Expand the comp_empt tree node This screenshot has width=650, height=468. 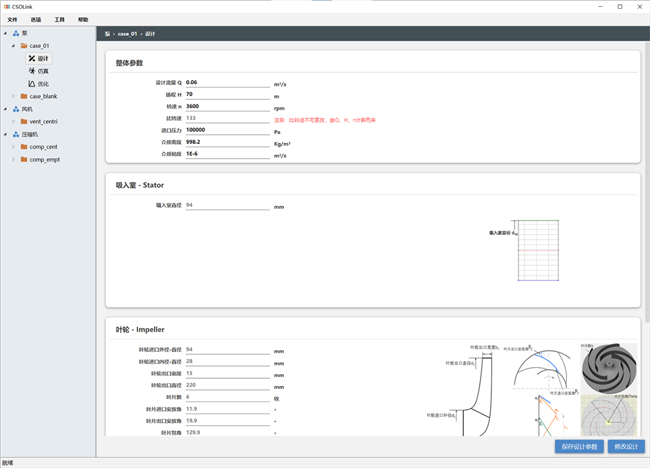(x=13, y=159)
